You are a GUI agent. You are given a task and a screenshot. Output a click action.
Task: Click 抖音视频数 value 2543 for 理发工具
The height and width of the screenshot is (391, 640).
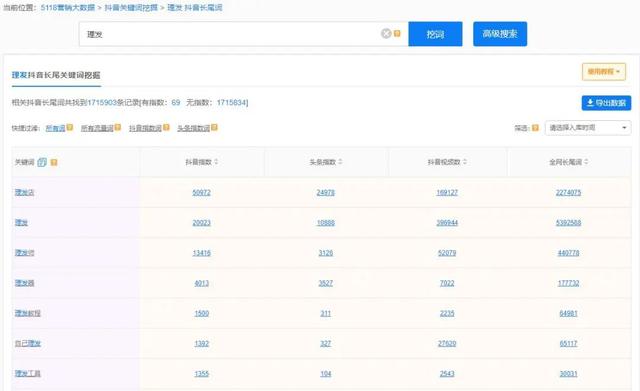447,373
